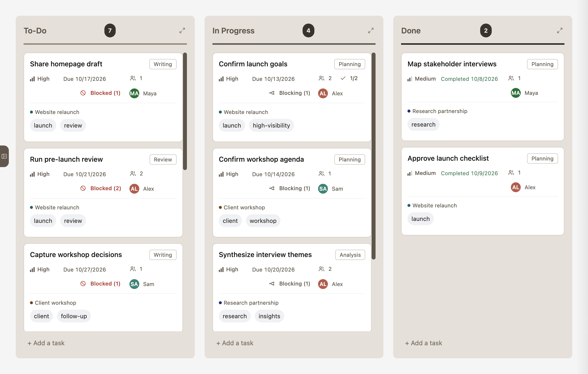The height and width of the screenshot is (374, 588).
Task: Add a task to Done
Action: (423, 343)
